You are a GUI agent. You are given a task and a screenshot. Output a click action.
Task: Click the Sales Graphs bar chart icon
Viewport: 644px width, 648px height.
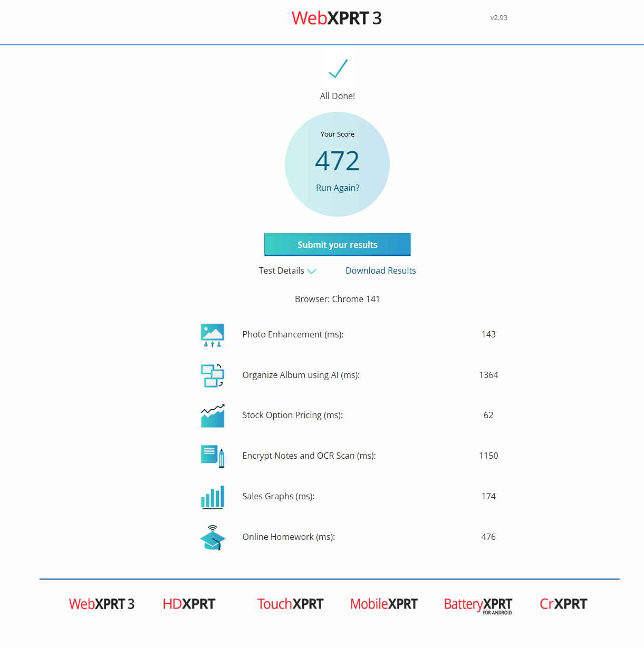(213, 497)
